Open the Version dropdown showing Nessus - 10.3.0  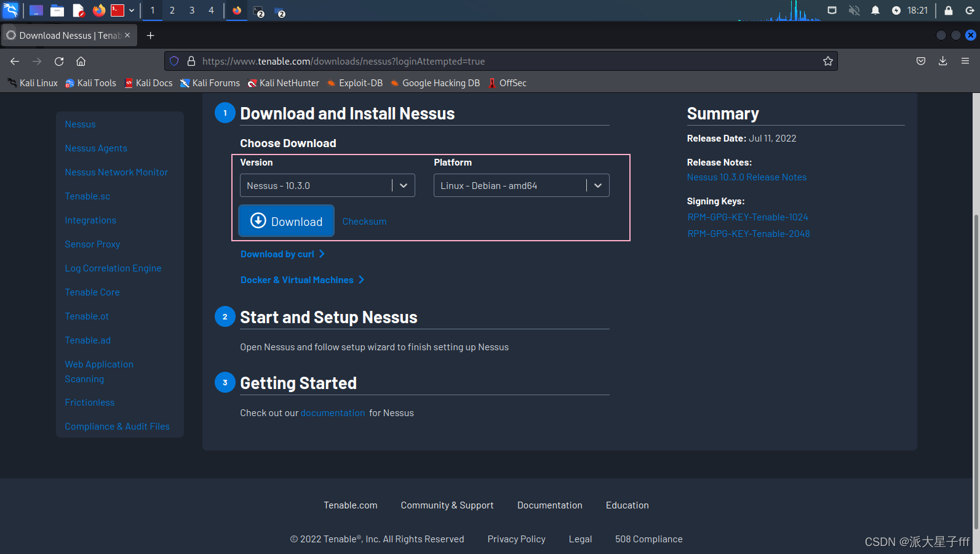pos(327,185)
